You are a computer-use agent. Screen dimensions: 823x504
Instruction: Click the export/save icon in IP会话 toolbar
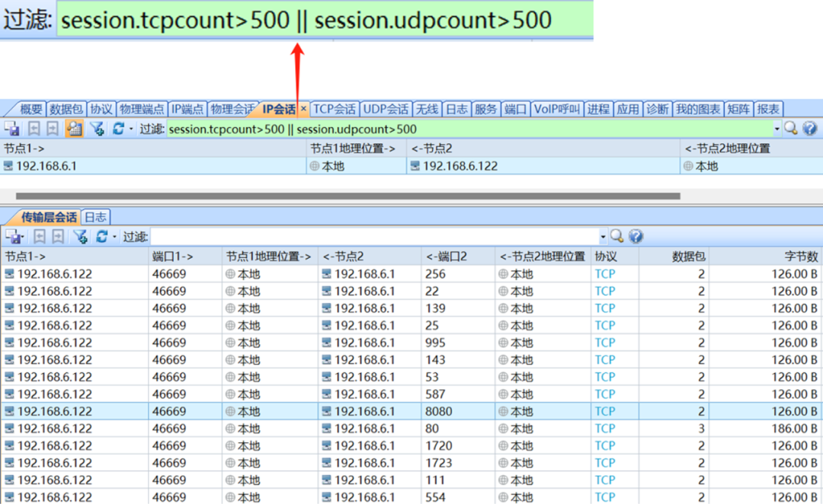[x=12, y=129]
